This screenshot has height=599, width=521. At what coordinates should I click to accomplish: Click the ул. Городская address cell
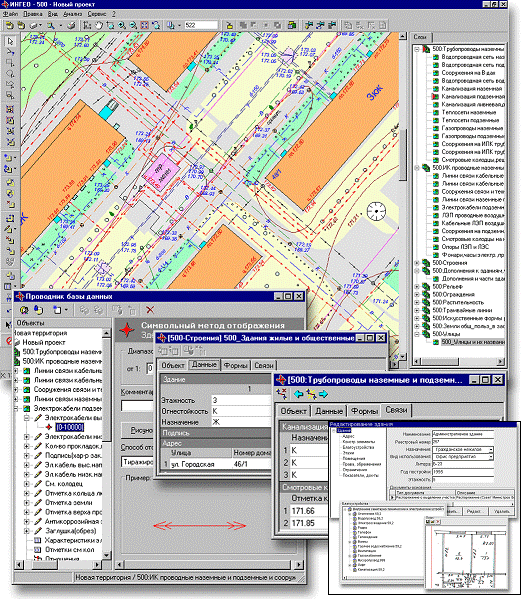click(201, 464)
